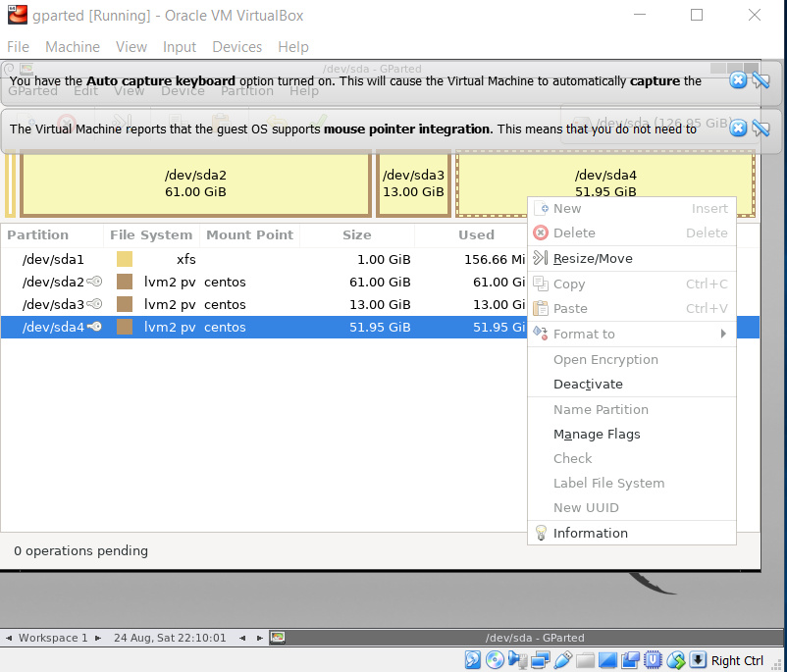Screen dimensions: 787x672
Task: Click the xfs color swatch for /dev/sda1
Action: (125, 259)
